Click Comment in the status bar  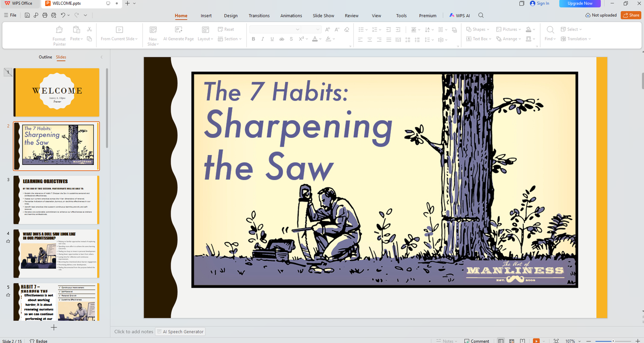pos(477,341)
